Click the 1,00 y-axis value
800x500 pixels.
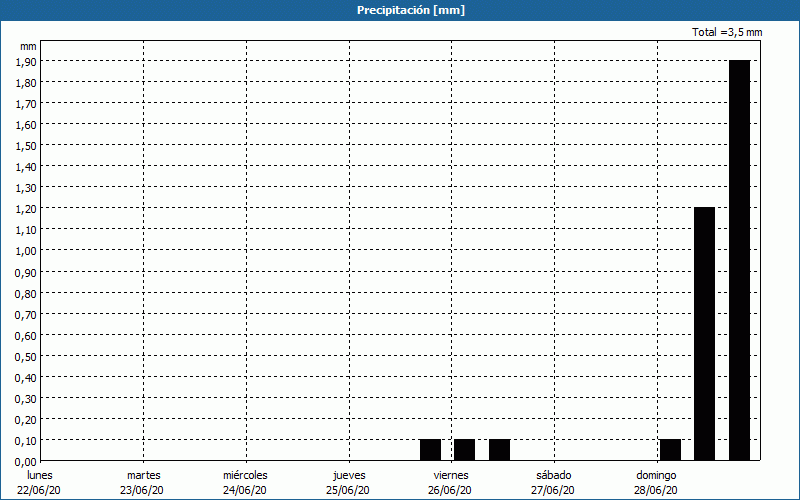tap(26, 251)
